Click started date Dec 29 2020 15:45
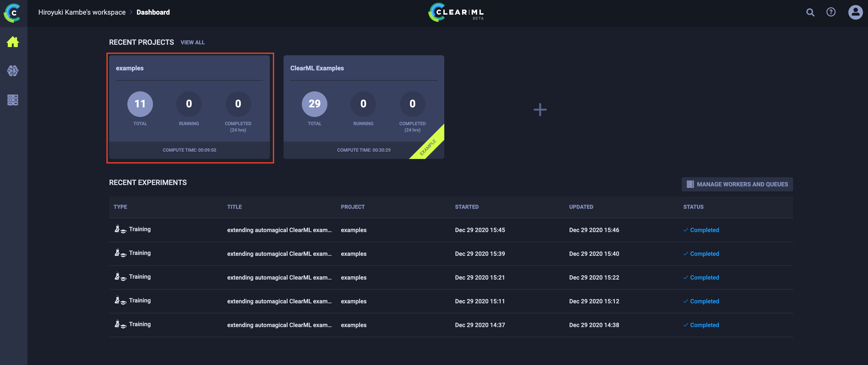868x365 pixels. (x=480, y=230)
